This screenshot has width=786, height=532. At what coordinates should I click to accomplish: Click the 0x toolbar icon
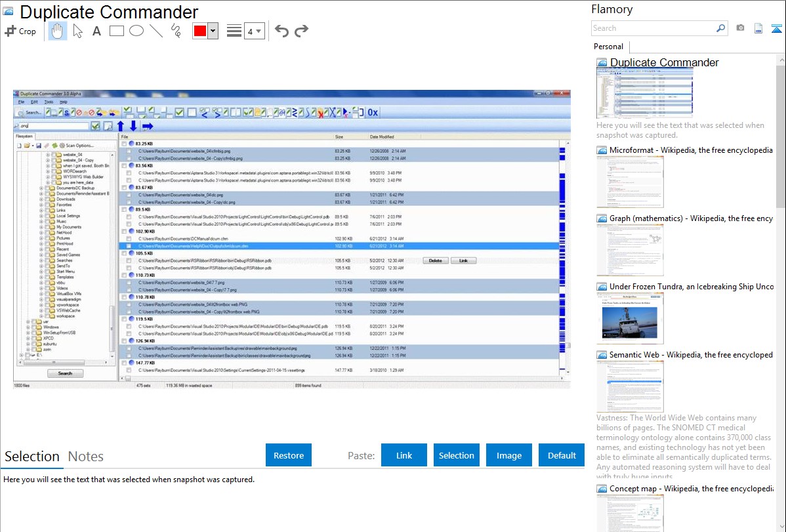[x=373, y=112]
